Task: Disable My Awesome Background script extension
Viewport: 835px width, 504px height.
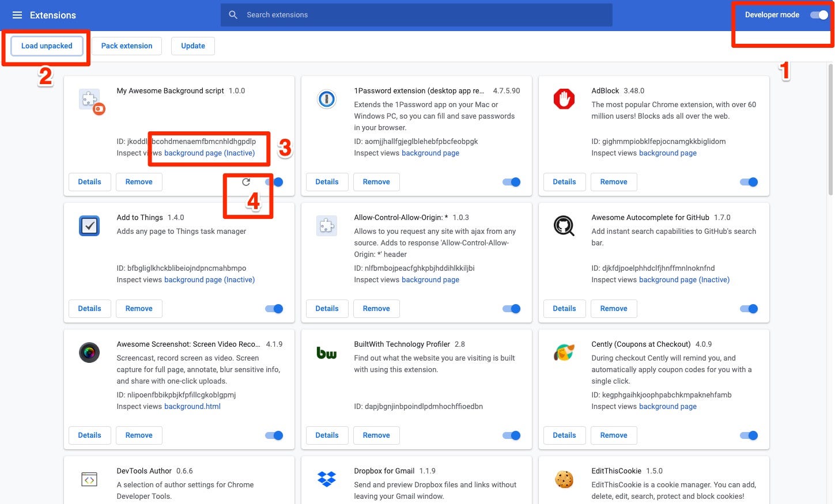Action: [x=275, y=182]
